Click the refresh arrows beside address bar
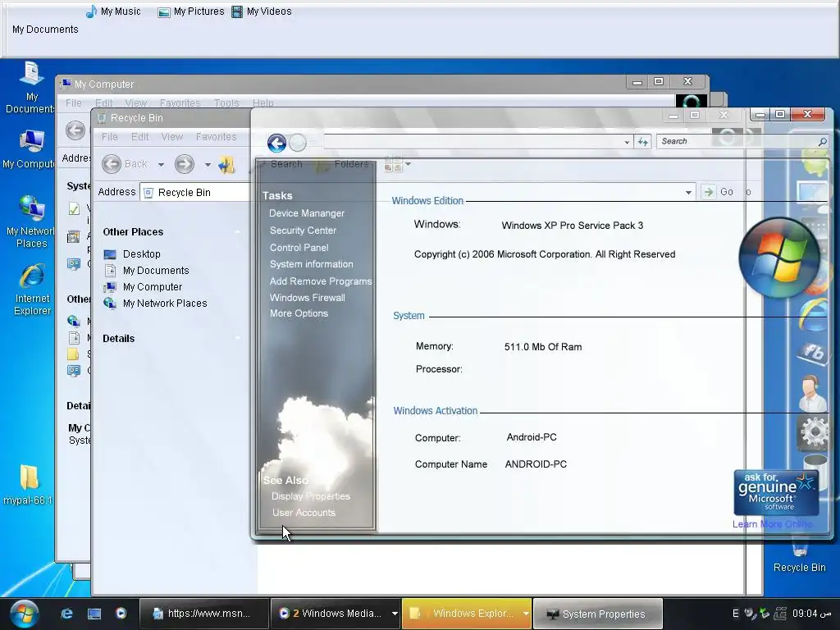This screenshot has width=840, height=630. pyautogui.click(x=643, y=141)
